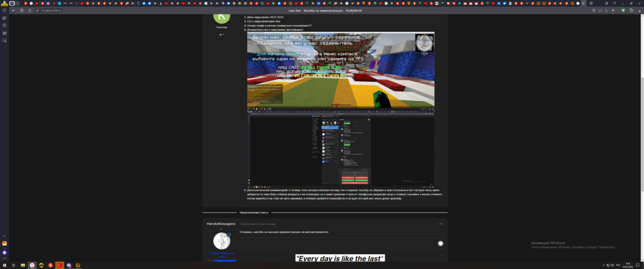Open the Alice assistant icon in sidebar

5,252
